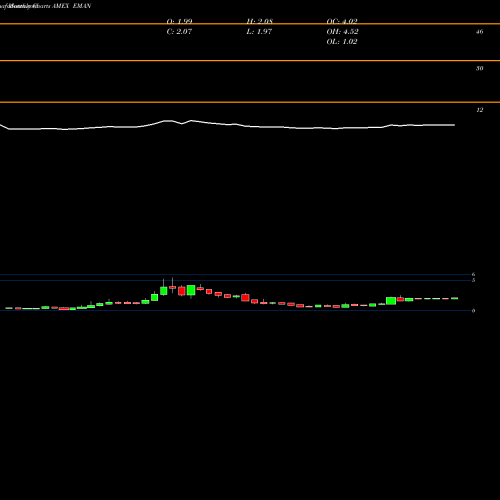The image size is (500, 500).
Task: Select the large green candle beside the tall red candle
Action: point(191,290)
